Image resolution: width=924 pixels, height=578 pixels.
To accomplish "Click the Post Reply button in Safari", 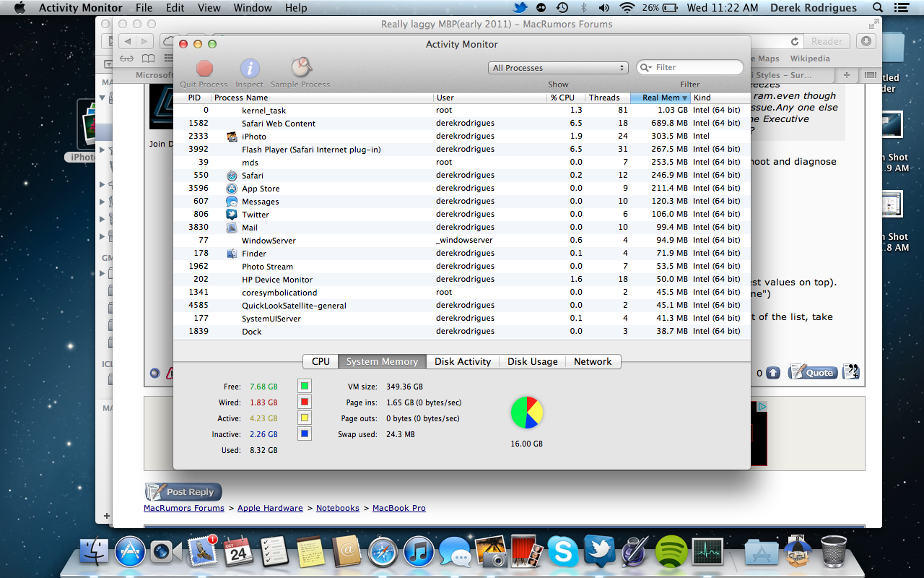I will (183, 492).
